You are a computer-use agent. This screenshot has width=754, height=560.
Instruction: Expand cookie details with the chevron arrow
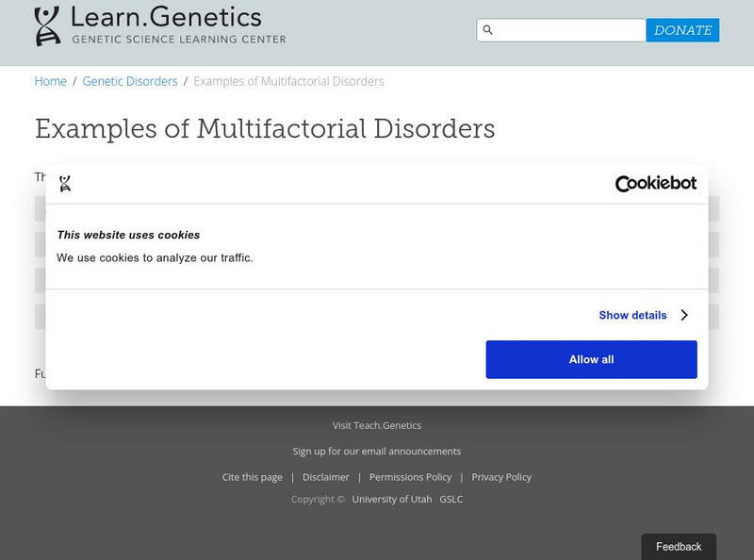(x=684, y=315)
